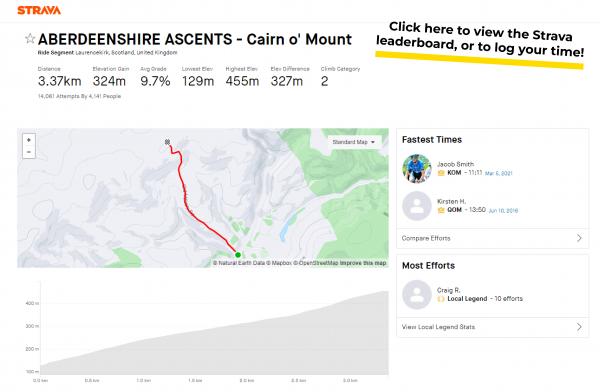This screenshot has height=392, width=600.
Task: Open the Mar 6, 2021 KOM effort
Action: [x=498, y=173]
